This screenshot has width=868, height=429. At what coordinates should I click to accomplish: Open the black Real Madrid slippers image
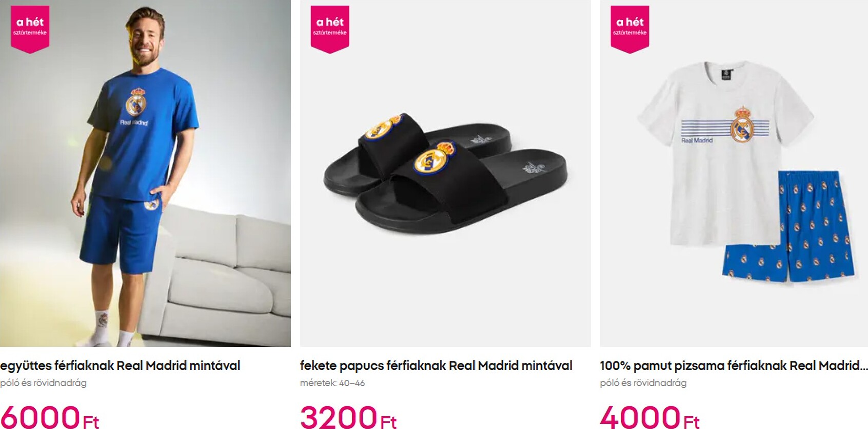click(x=445, y=173)
